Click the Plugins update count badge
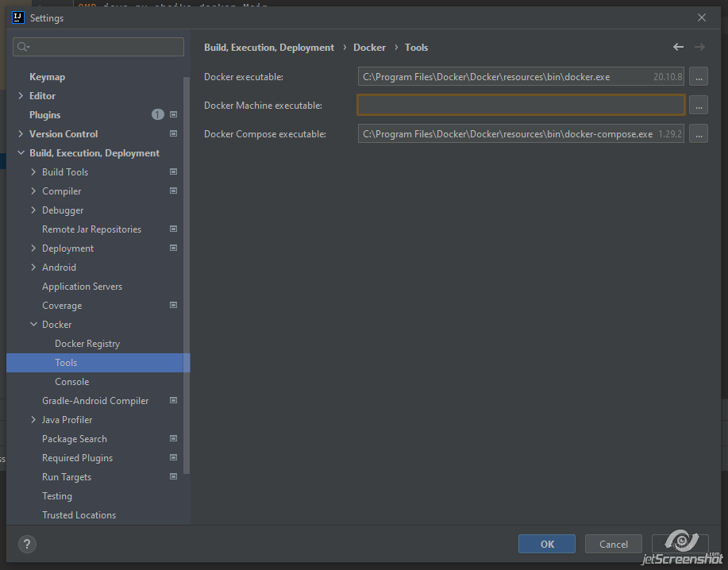Screen dimensions: 728x570 (157, 114)
